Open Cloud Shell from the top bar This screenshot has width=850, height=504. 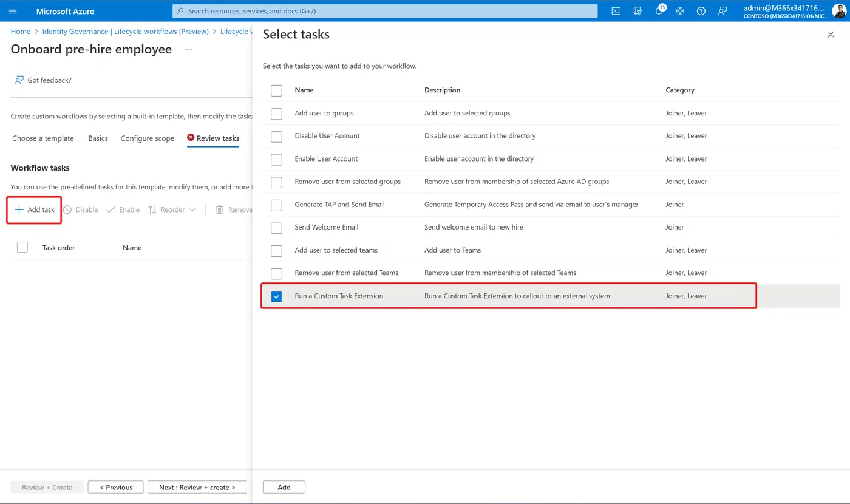coord(616,11)
